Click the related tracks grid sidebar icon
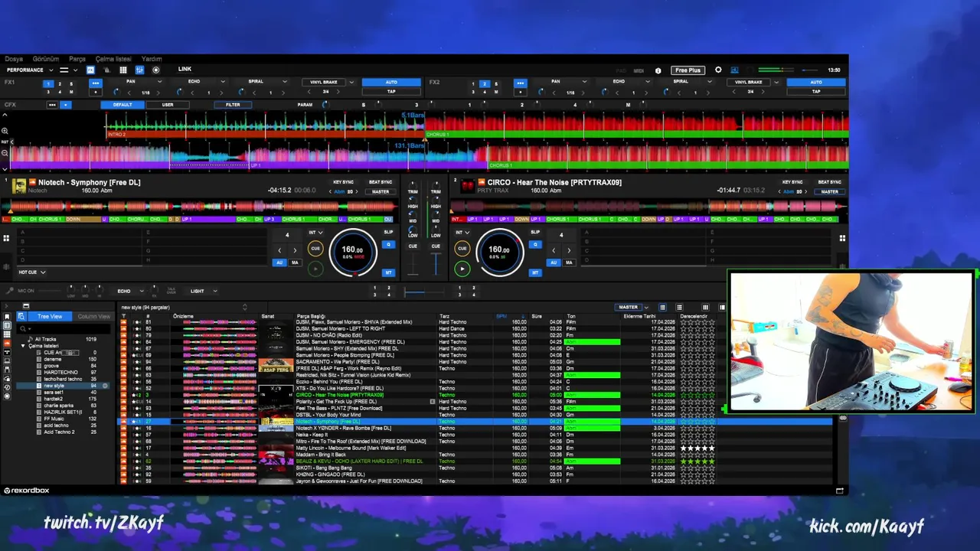This screenshot has width=980, height=551. [x=7, y=334]
